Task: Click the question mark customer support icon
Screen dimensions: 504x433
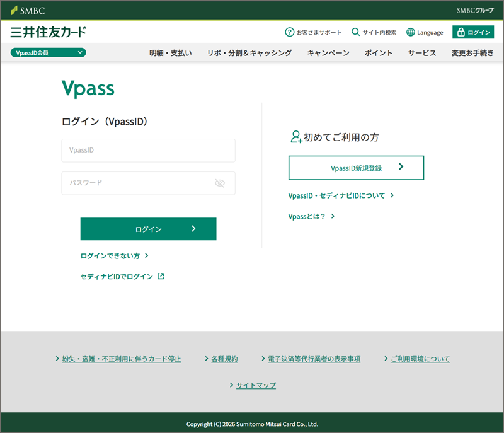Action: [290, 32]
